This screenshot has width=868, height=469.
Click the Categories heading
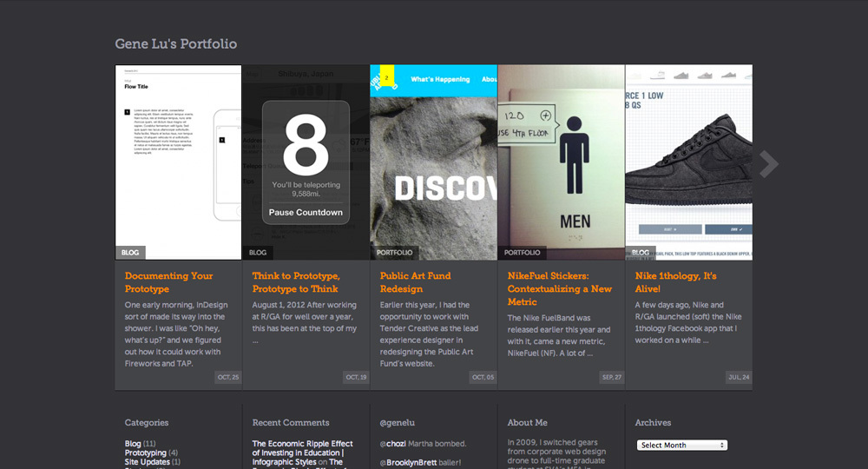147,422
